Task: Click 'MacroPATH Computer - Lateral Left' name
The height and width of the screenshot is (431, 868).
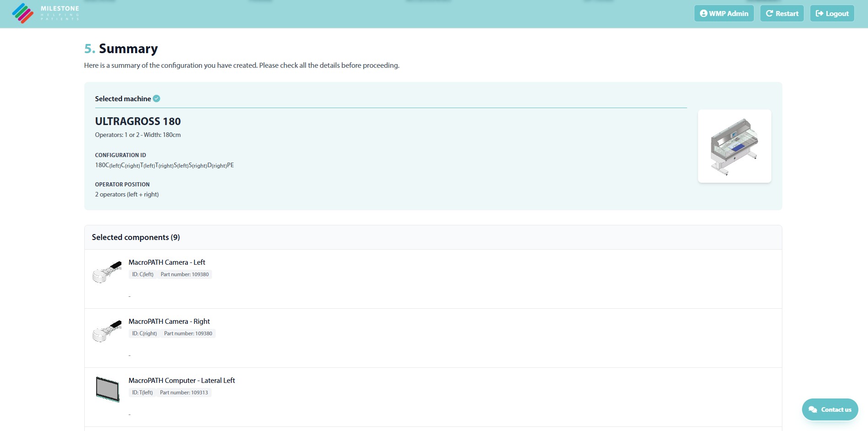Action: click(182, 381)
